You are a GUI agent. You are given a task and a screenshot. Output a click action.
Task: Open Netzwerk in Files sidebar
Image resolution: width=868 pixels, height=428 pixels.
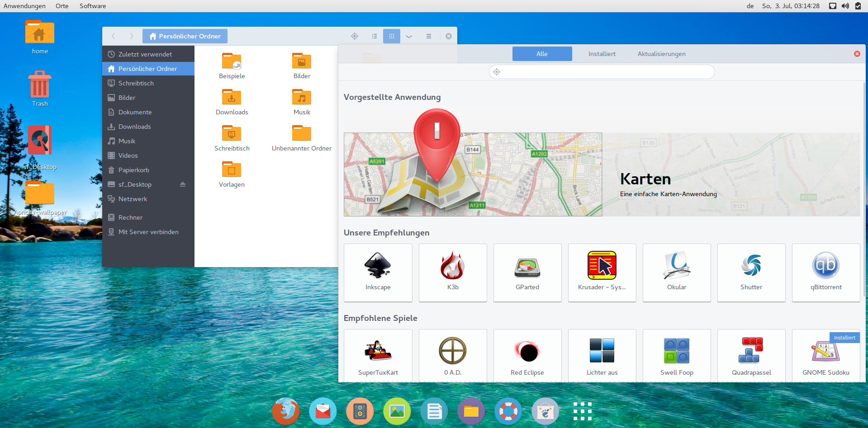click(x=148, y=199)
